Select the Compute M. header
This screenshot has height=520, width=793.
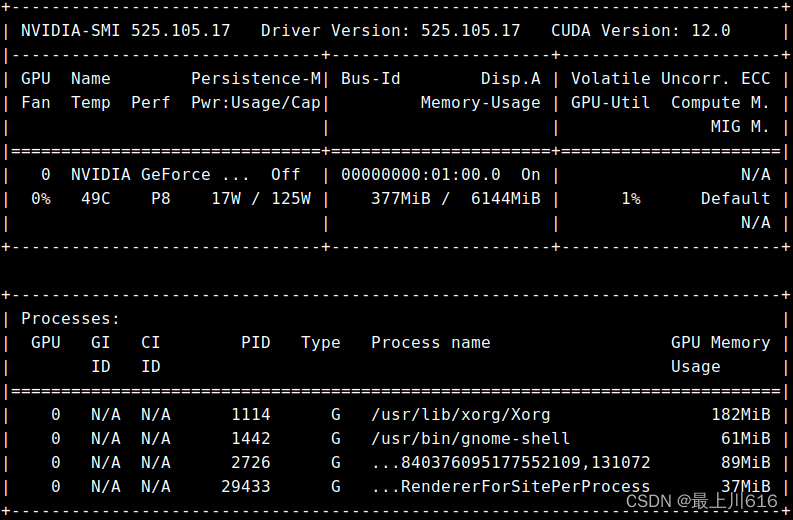721,103
